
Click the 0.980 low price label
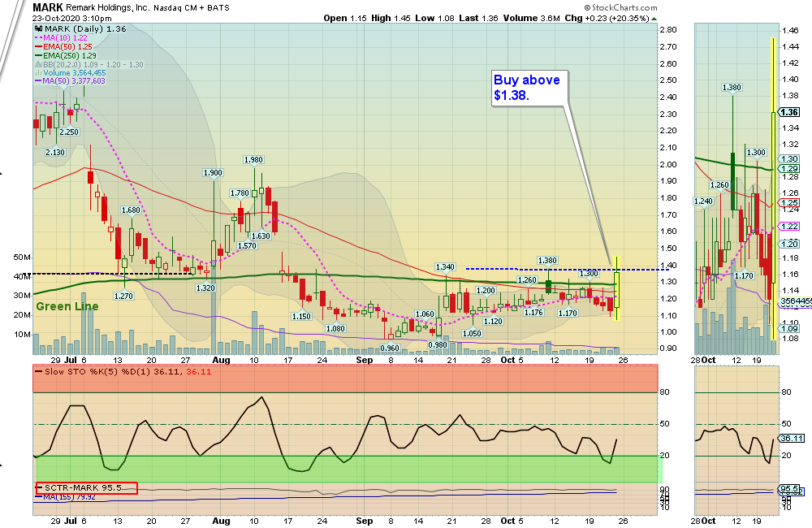(438, 345)
